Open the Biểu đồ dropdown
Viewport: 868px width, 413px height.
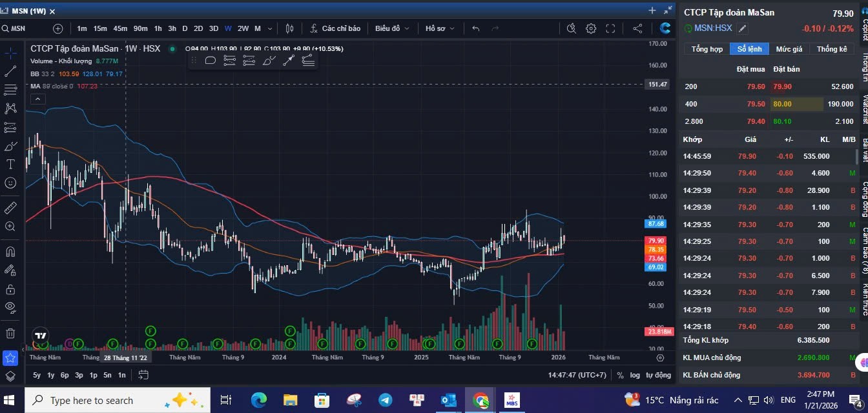tap(393, 28)
